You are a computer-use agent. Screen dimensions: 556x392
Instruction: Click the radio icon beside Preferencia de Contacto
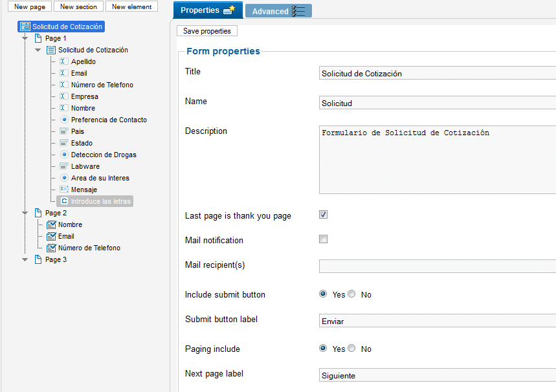click(x=64, y=120)
